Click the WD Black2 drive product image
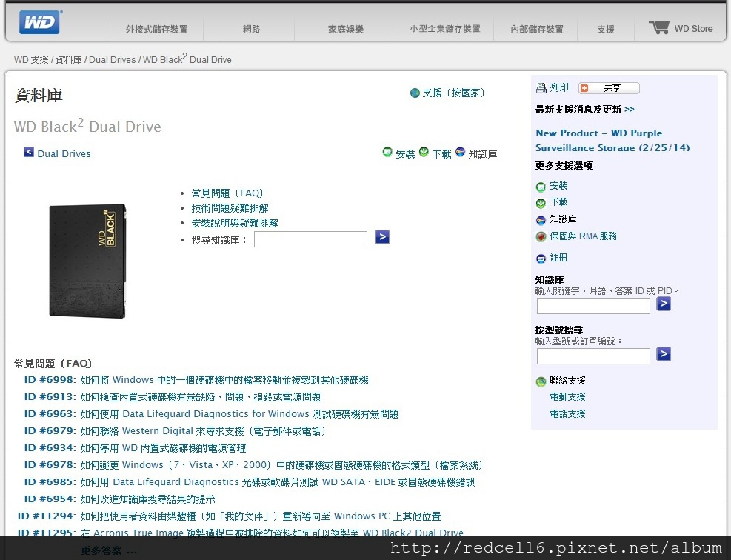The width and height of the screenshot is (731, 560). (x=87, y=261)
